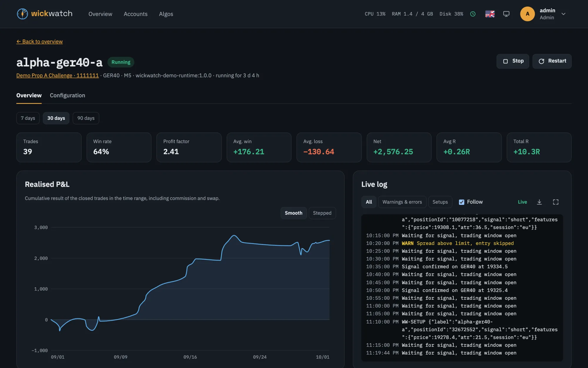The image size is (588, 368).
Task: Switch to the Configuration tab
Action: (x=67, y=95)
